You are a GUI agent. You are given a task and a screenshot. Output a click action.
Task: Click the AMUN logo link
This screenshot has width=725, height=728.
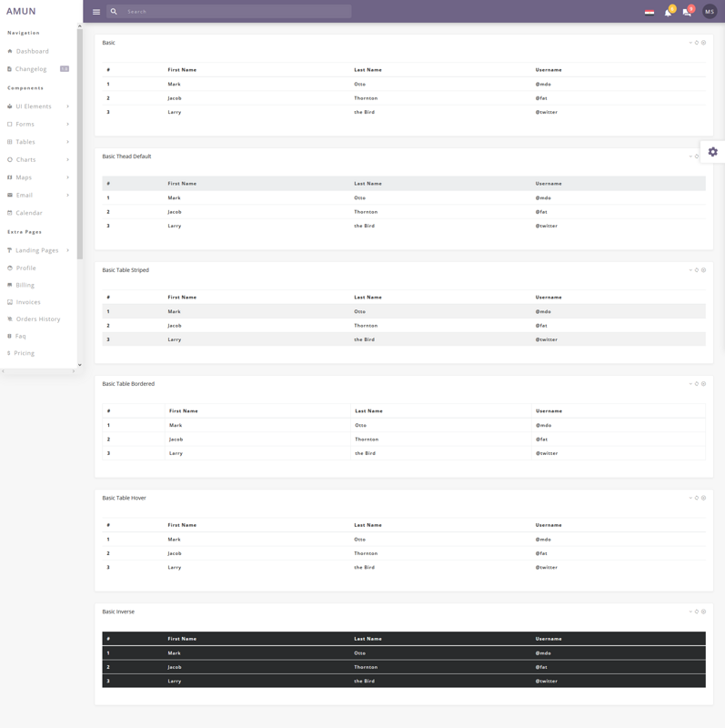pos(21,12)
